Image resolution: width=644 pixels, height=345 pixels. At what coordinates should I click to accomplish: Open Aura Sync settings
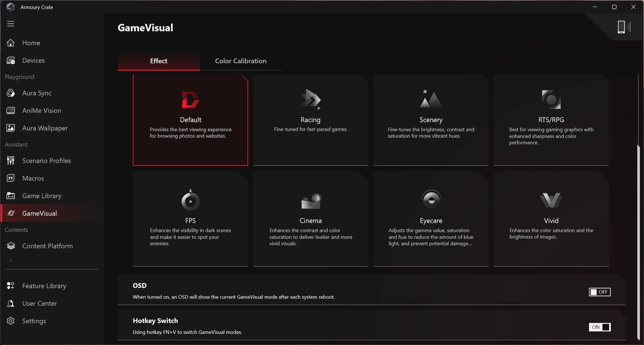click(37, 93)
